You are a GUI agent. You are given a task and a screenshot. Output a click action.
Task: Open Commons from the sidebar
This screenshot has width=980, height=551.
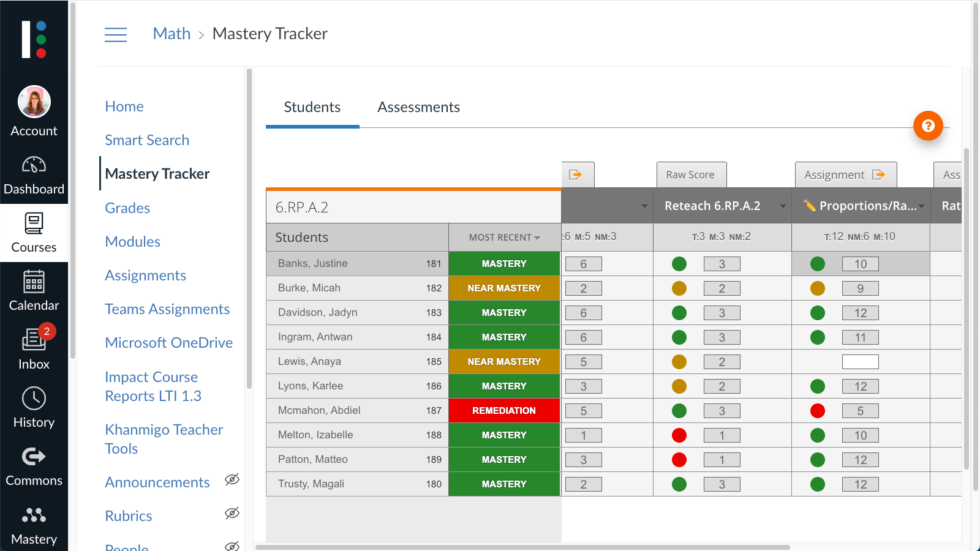(x=34, y=457)
